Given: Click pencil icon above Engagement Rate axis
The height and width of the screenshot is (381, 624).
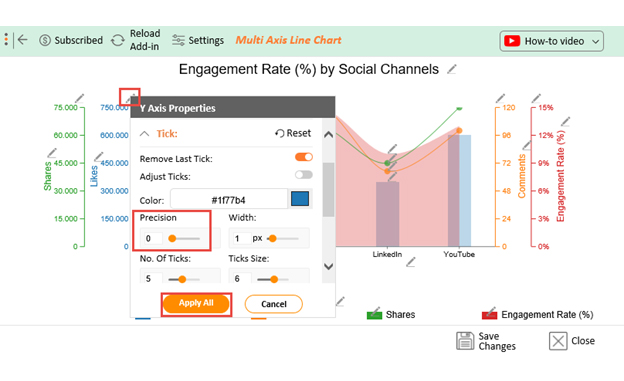Looking at the screenshot, I should pos(536,98).
